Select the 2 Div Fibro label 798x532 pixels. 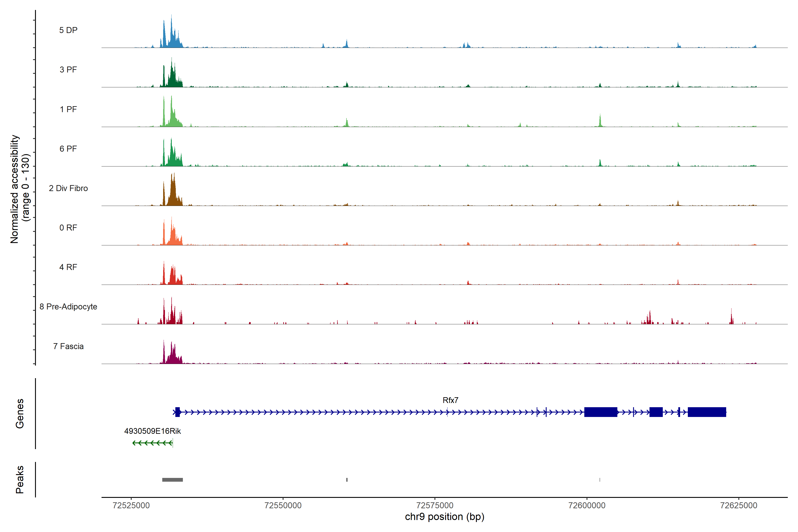pos(68,188)
